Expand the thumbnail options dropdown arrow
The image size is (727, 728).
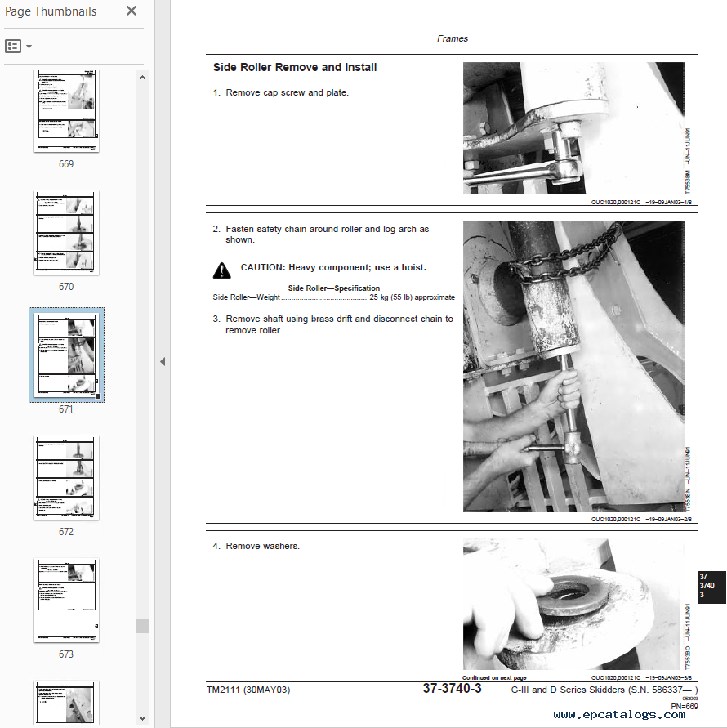[29, 47]
